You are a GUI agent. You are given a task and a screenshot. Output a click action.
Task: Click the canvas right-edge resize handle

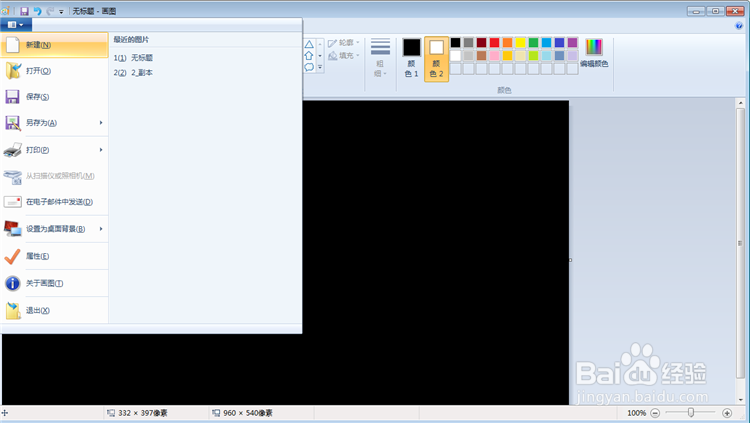(x=570, y=260)
